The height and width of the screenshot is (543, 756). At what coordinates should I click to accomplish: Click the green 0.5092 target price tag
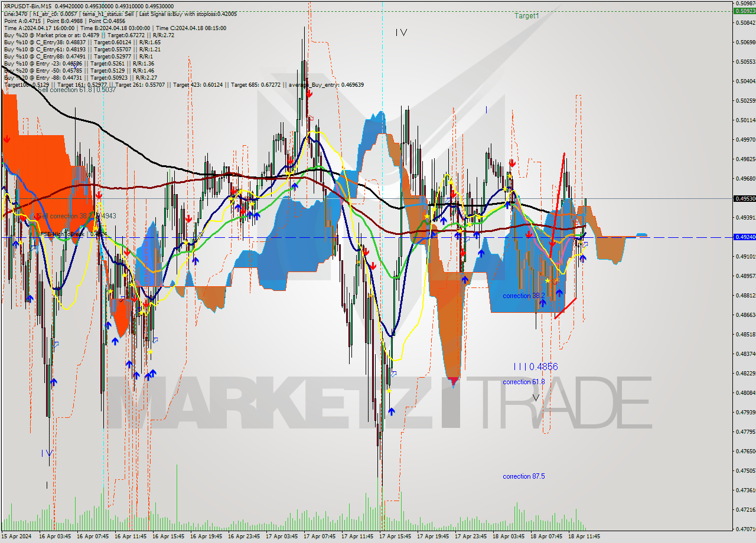[x=744, y=11]
